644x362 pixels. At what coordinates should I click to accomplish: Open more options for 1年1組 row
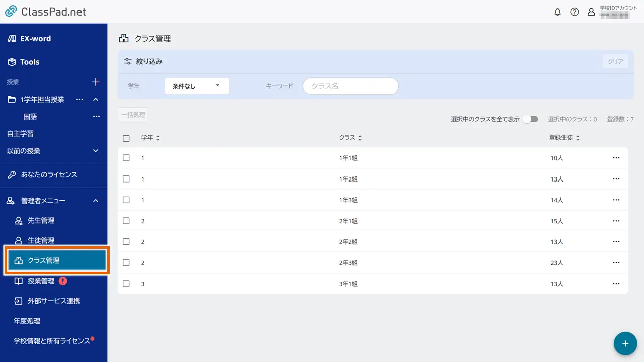(616, 158)
